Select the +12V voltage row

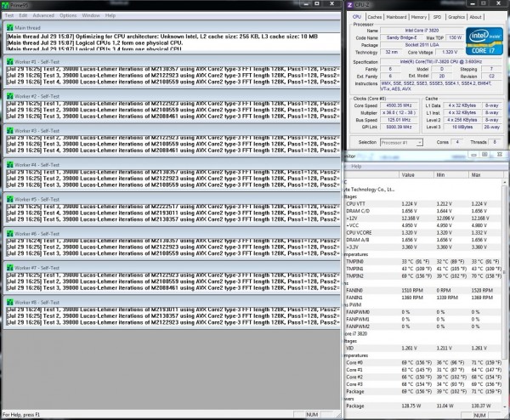pyautogui.click(x=422, y=219)
